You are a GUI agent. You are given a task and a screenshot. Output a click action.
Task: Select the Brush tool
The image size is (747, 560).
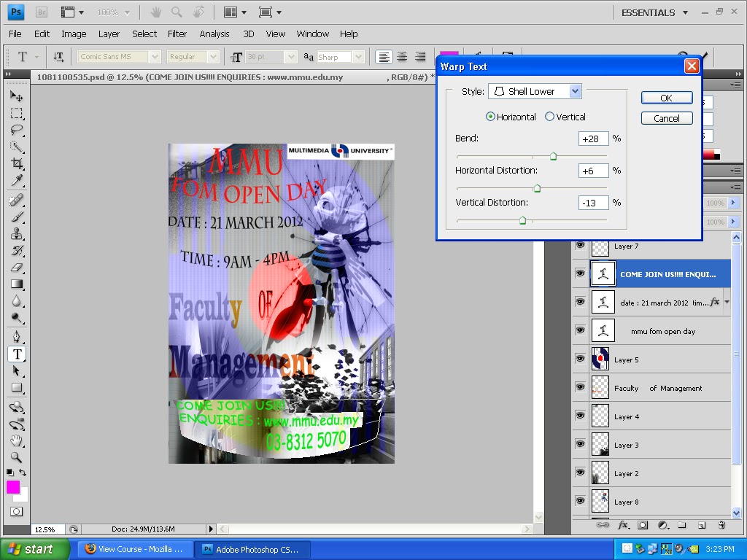coord(17,217)
